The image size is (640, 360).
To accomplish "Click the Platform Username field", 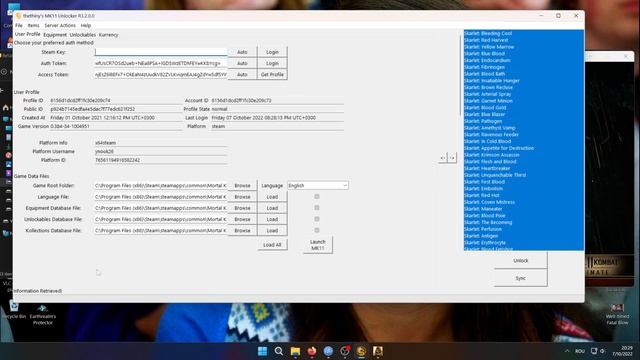I will click(160, 151).
